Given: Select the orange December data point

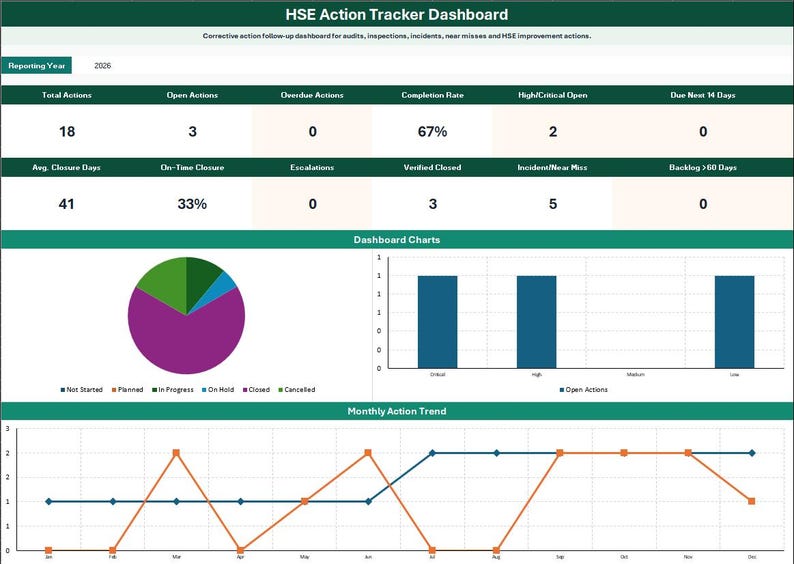Looking at the screenshot, I should pyautogui.click(x=751, y=501).
